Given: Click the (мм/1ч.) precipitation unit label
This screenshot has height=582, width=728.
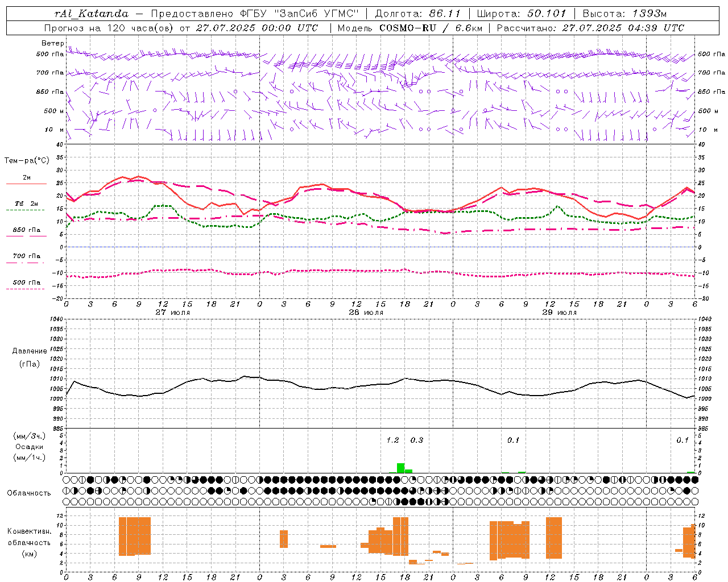Looking at the screenshot, I should (x=30, y=458).
